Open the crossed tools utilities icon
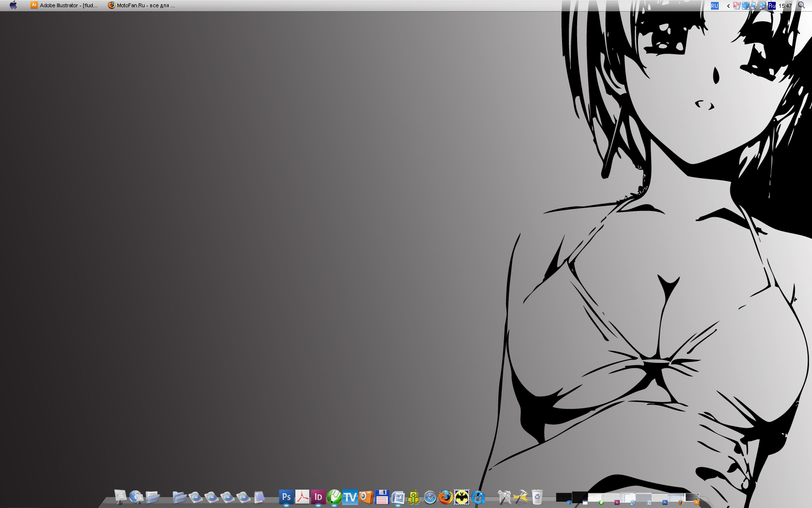 coord(504,497)
